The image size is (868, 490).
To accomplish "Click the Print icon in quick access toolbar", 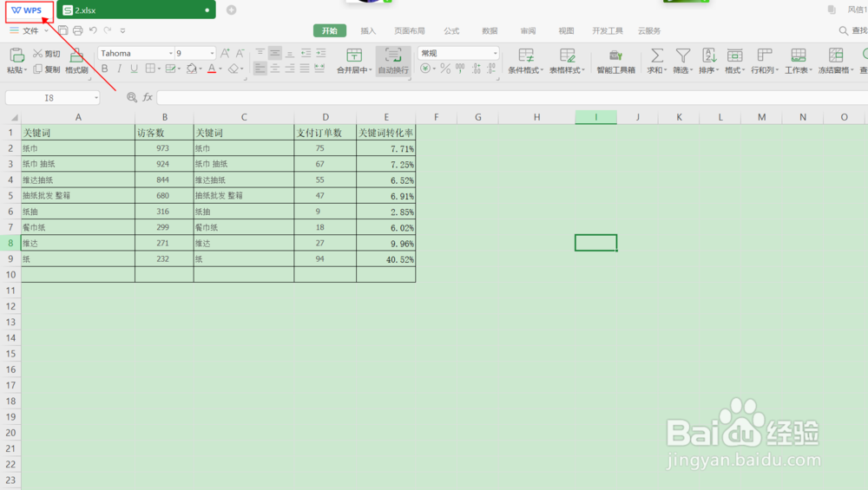I will tap(78, 30).
